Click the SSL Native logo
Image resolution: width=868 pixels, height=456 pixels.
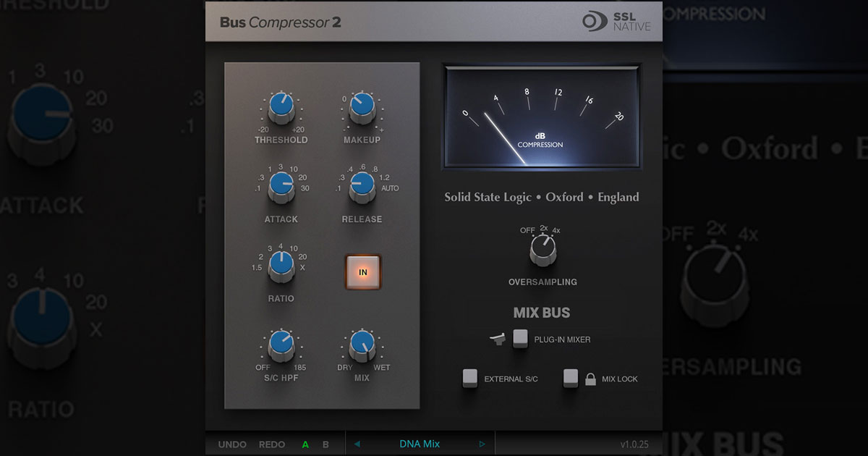[616, 22]
